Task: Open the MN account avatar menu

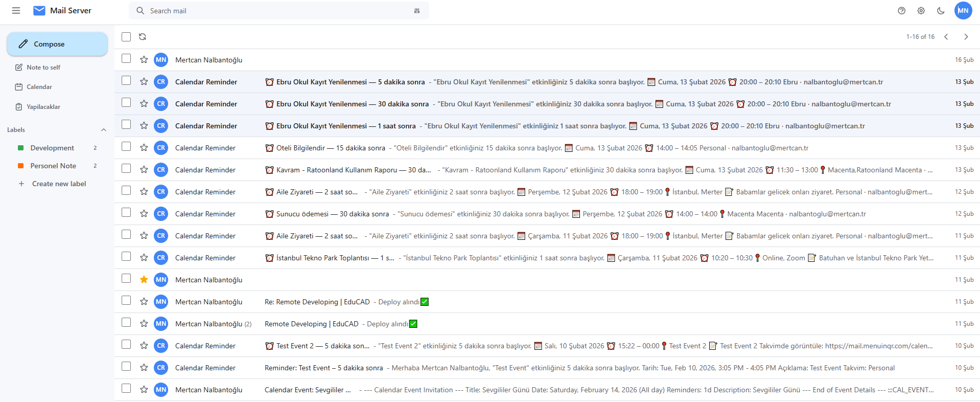Action: coord(963,11)
